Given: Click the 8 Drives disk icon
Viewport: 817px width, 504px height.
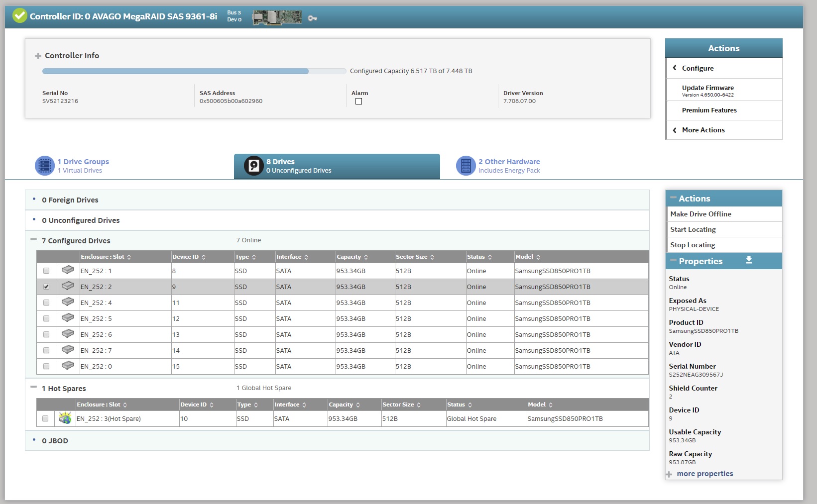Looking at the screenshot, I should 254,166.
